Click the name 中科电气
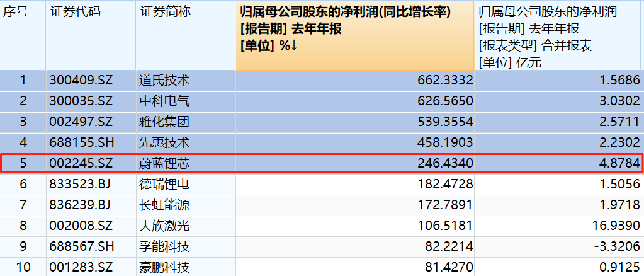Image resolution: width=644 pixels, height=276 pixels. [x=164, y=101]
